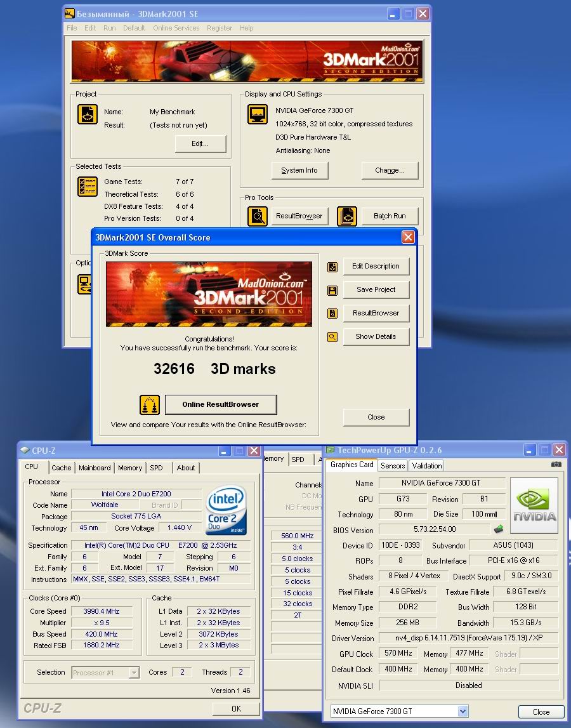Image resolution: width=571 pixels, height=728 pixels.
Task: Switch to the Cache tab in CPU-Z
Action: point(62,468)
